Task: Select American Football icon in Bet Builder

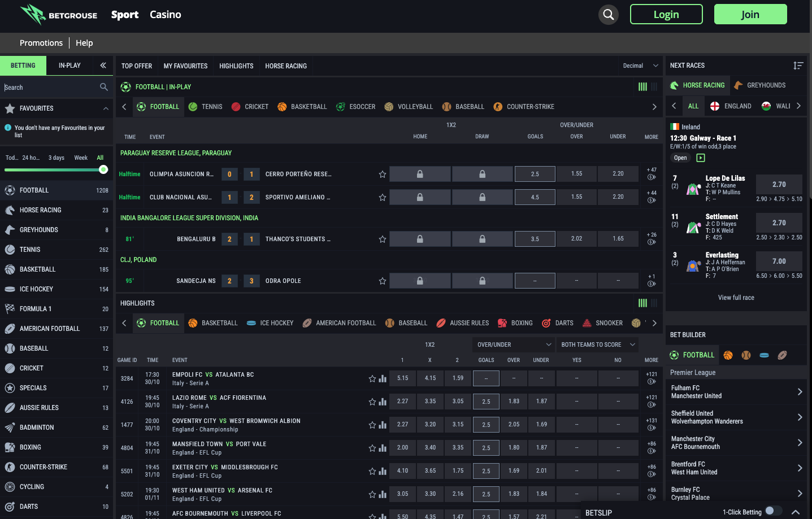Action: (782, 355)
